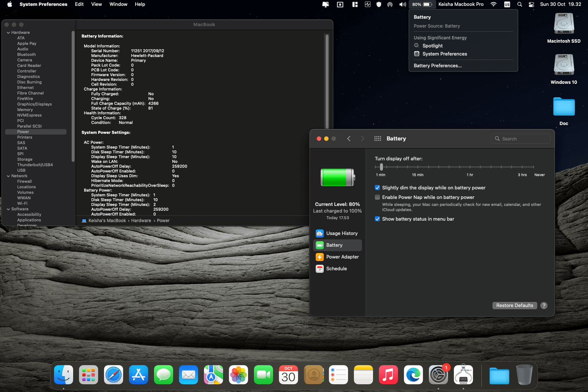Disable slightly dim display on battery
The width and height of the screenshot is (588, 392).
pos(377,188)
